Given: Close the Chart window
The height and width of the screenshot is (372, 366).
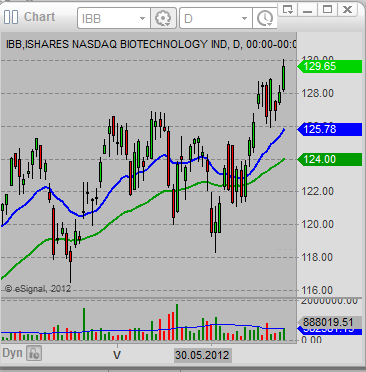Looking at the screenshot, I should click(x=347, y=9).
